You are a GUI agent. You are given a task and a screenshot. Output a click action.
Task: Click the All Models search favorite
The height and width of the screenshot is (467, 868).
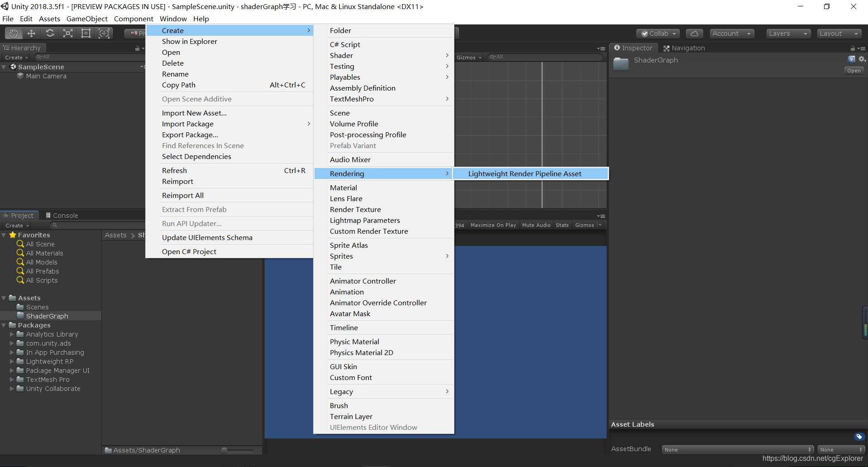coord(37,262)
